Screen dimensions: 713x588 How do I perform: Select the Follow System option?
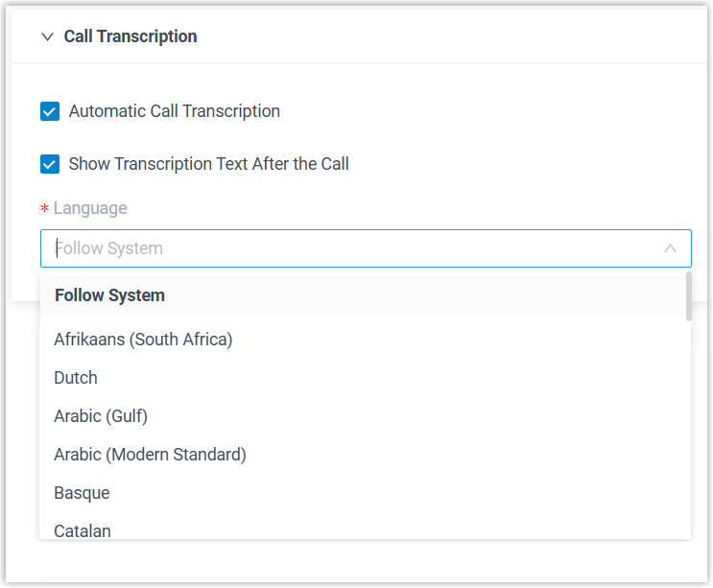point(109,295)
